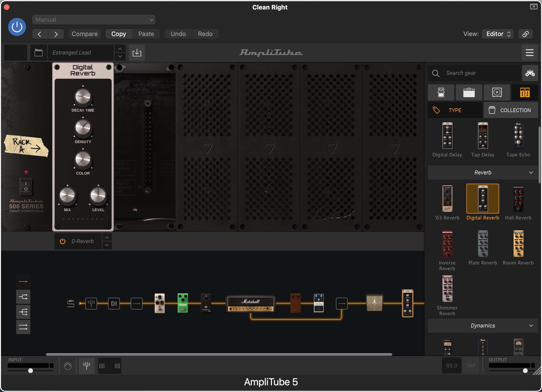Open the View Editor dropdown

click(498, 34)
